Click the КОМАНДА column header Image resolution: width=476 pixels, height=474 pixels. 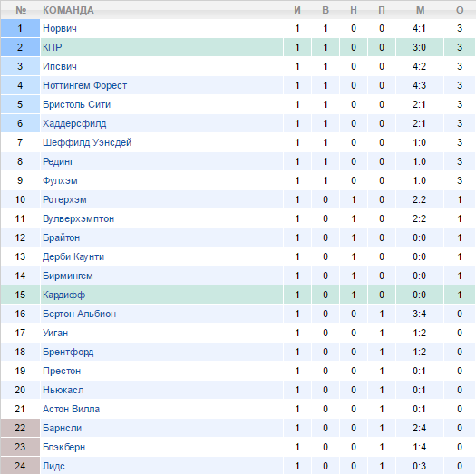[x=68, y=10]
